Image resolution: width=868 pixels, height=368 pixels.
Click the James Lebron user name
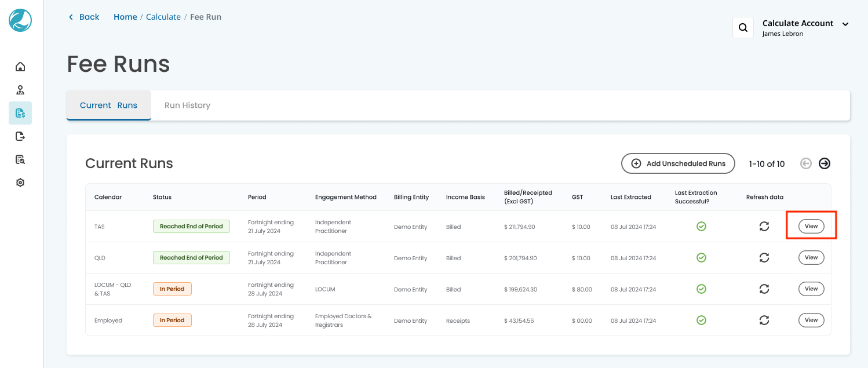pos(782,34)
